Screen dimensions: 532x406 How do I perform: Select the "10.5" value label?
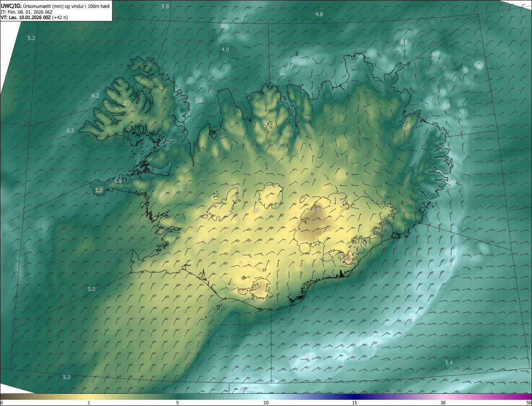point(309,357)
